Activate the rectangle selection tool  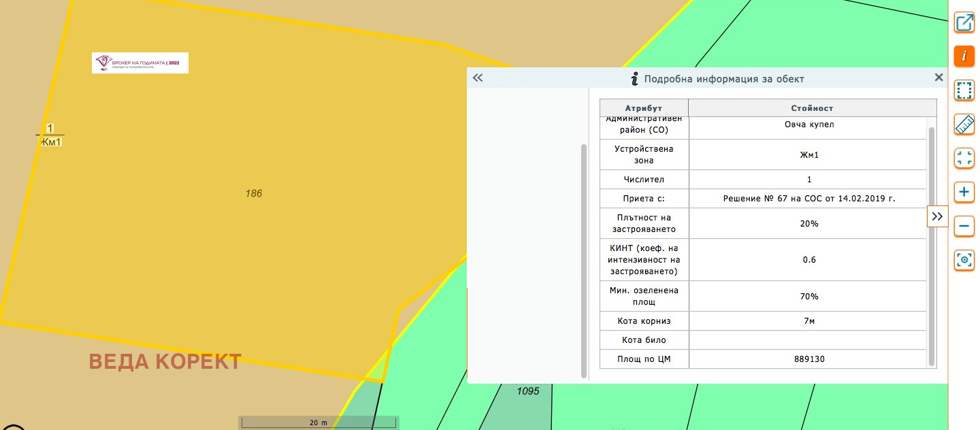point(964,90)
